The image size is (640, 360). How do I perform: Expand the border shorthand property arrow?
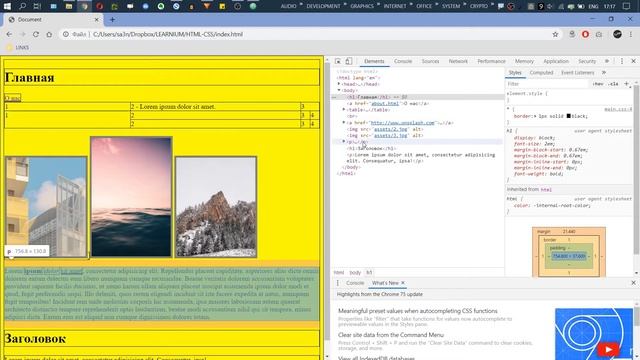tap(535, 116)
